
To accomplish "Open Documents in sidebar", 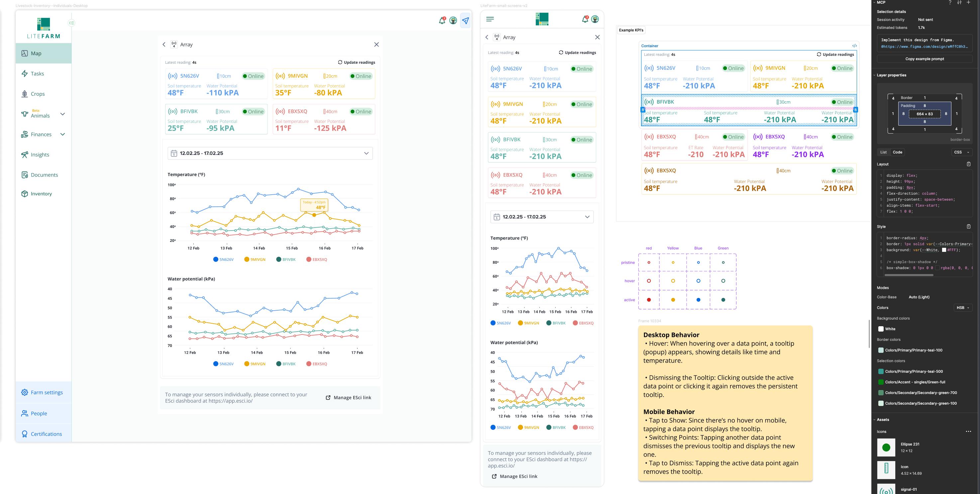I will [x=44, y=175].
